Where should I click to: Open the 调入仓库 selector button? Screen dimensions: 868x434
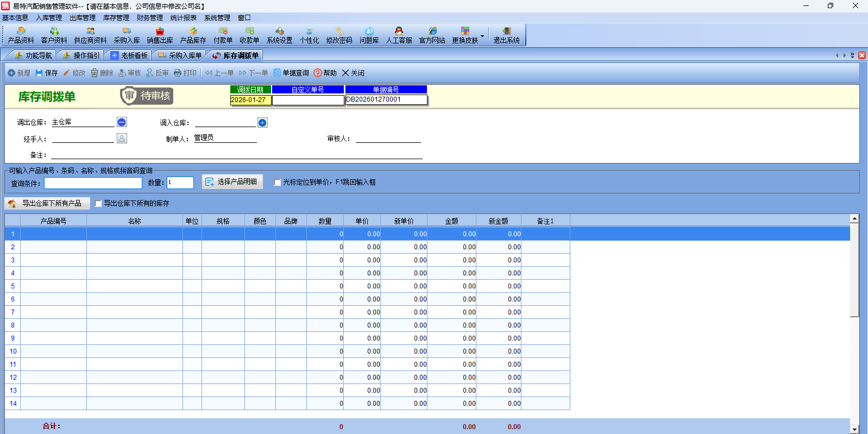tap(262, 123)
